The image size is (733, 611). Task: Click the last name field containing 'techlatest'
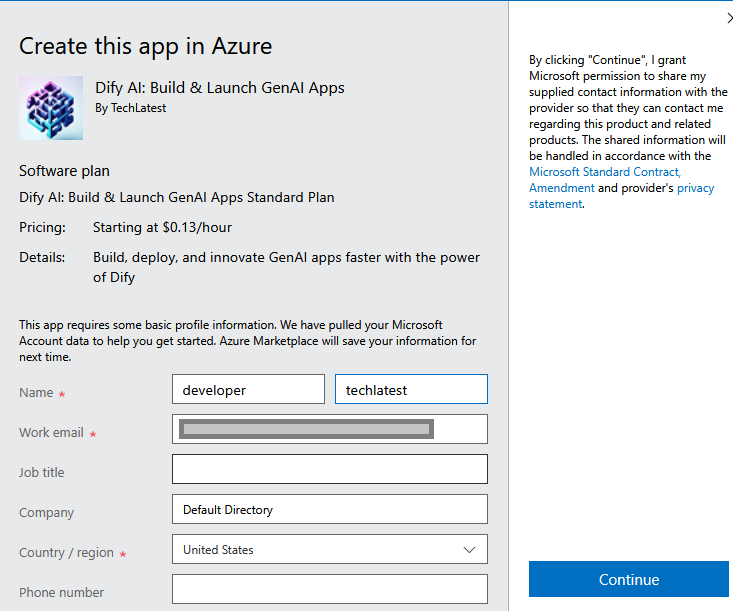click(411, 389)
